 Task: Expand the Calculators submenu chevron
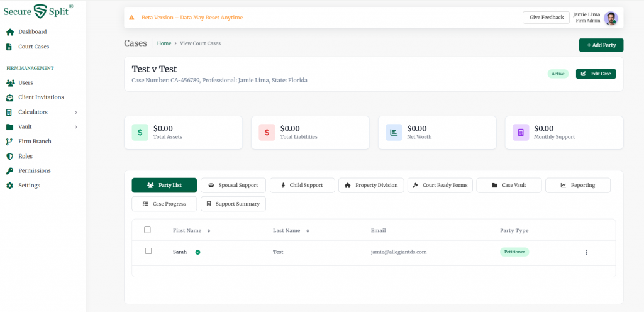coord(76,113)
